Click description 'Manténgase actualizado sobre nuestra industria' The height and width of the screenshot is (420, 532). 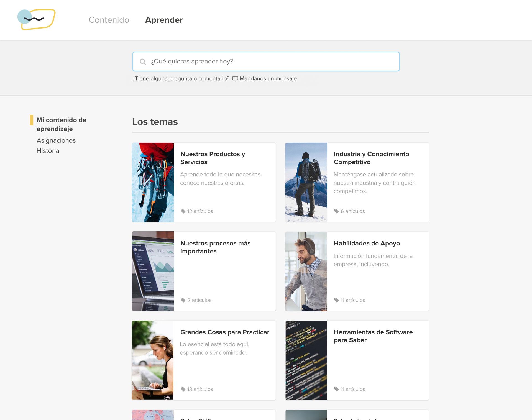coord(375,183)
